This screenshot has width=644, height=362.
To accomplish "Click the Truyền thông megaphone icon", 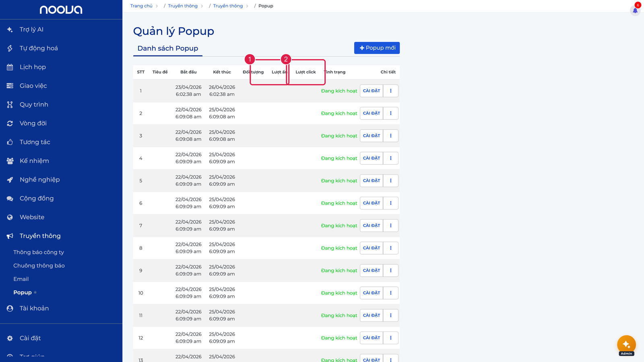I will click(x=10, y=236).
